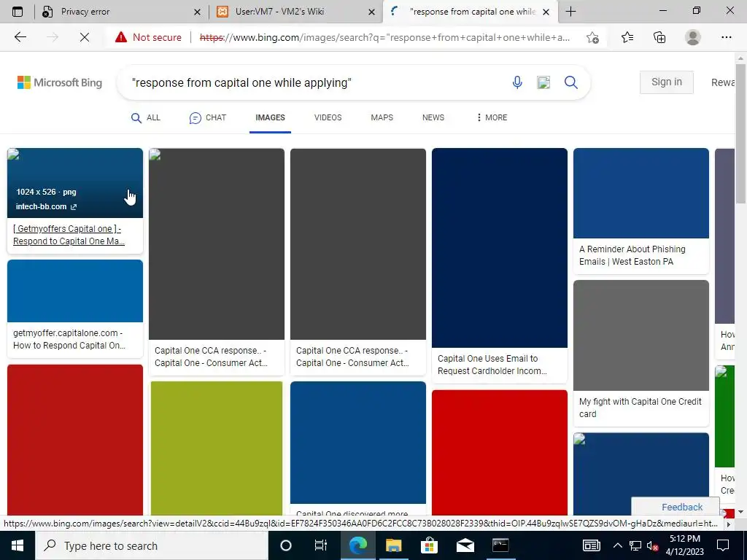This screenshot has height=560, width=747.
Task: Close the Privacy error tab
Action: [x=197, y=12]
